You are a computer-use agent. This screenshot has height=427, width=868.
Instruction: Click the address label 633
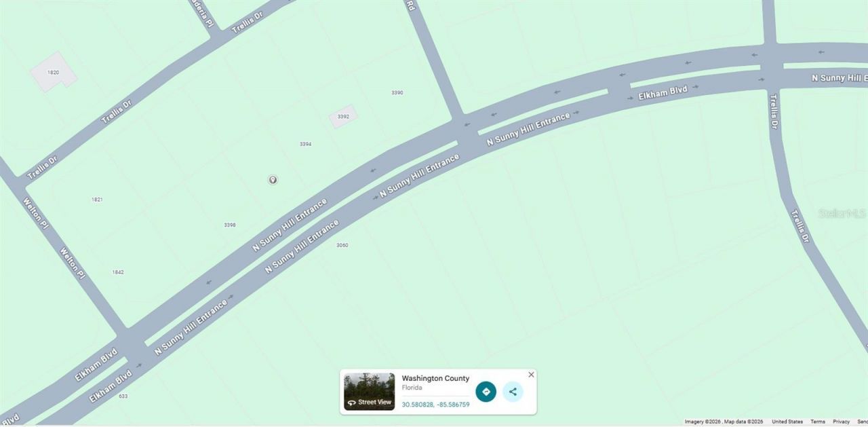pos(123,396)
